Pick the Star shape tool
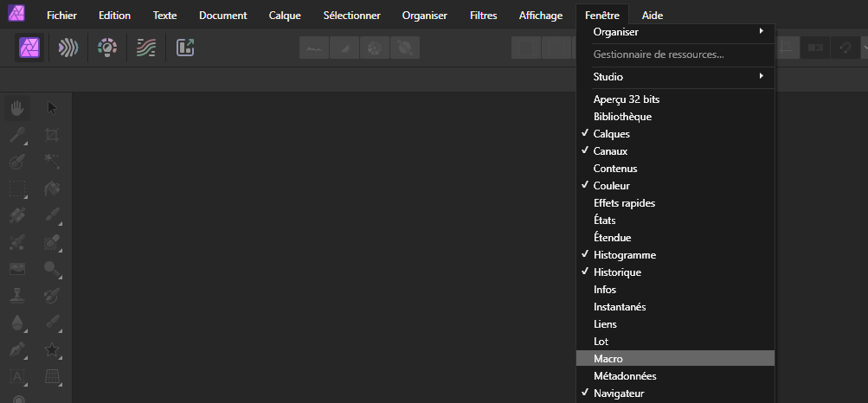Image resolution: width=868 pixels, height=403 pixels. pyautogui.click(x=52, y=350)
